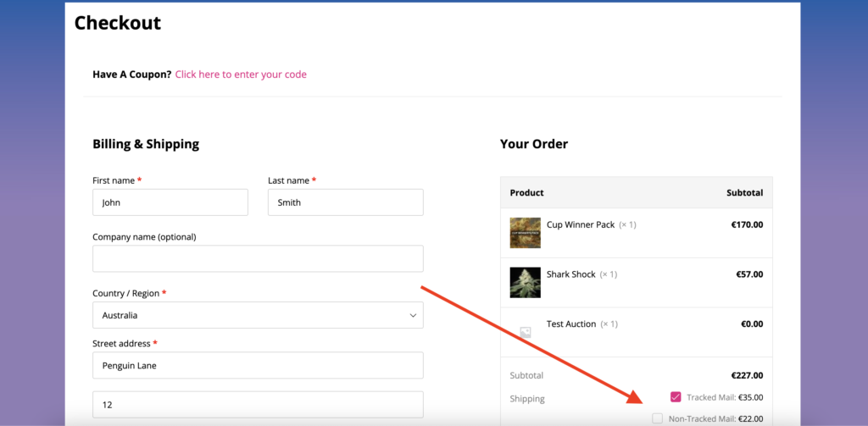
Task: Click the Test Auction product name
Action: (571, 324)
